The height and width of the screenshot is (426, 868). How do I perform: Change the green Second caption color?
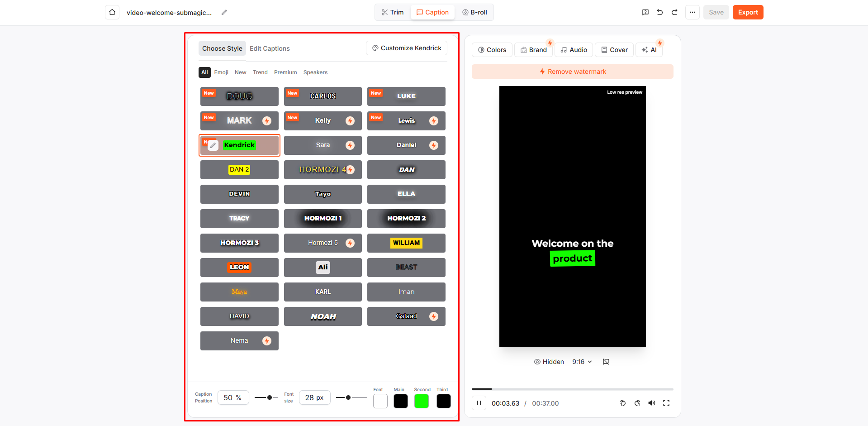tap(421, 401)
